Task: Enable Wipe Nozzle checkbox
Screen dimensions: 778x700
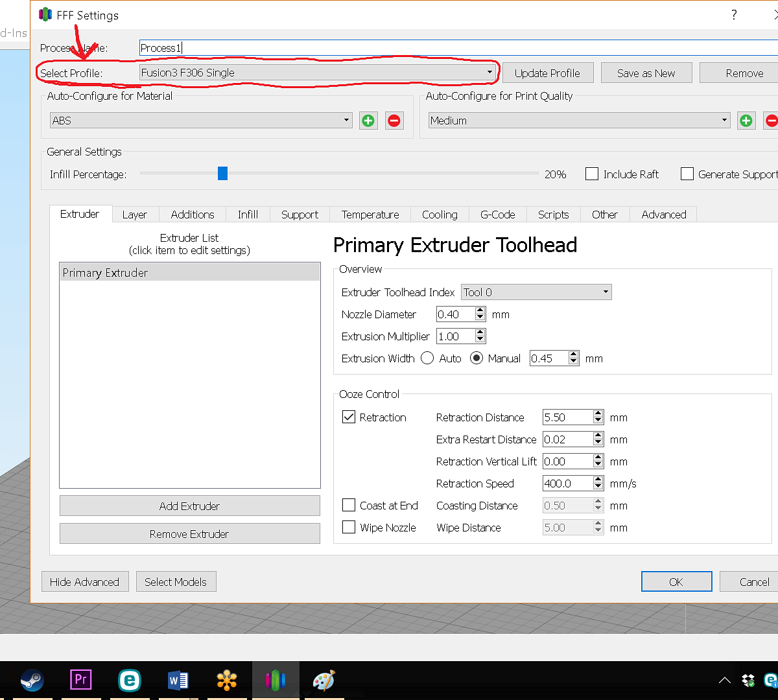Action: click(x=349, y=528)
